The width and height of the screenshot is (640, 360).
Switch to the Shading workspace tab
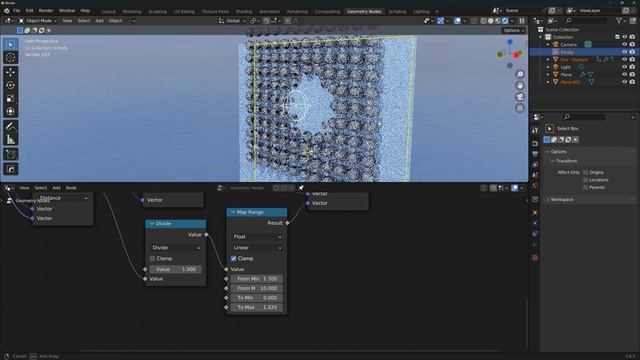(x=244, y=11)
